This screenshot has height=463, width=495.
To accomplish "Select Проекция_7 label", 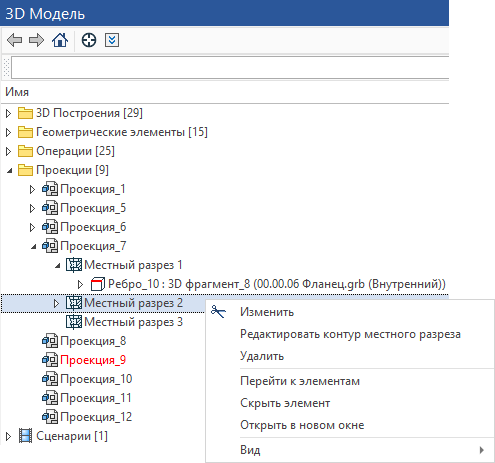I will pos(93,246).
